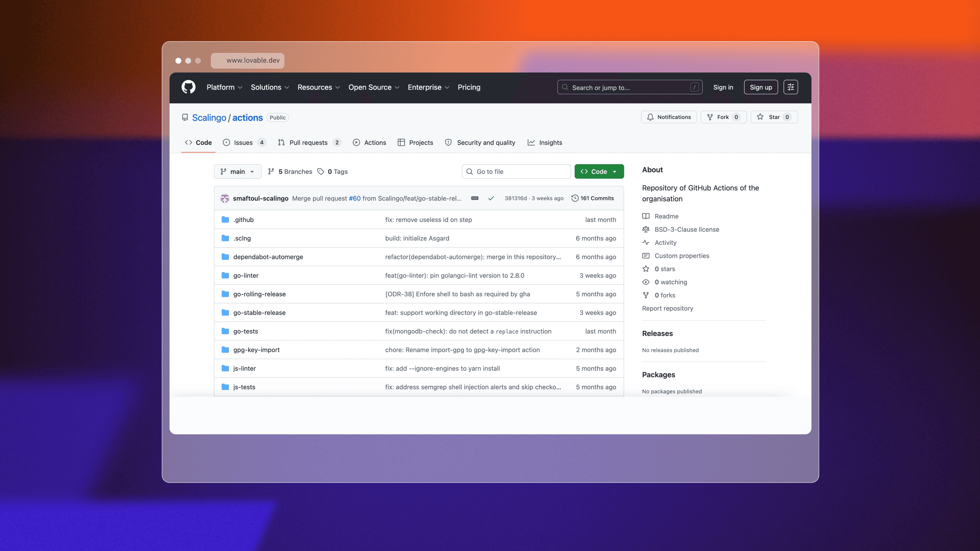View the 5 Branches link
Screen dimensions: 980x551
pos(290,171)
